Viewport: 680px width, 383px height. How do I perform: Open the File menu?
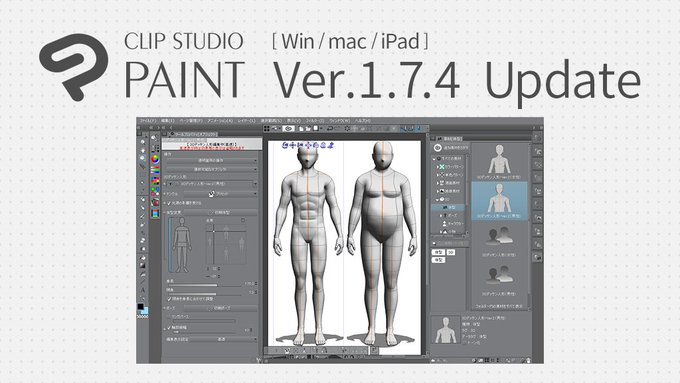click(x=147, y=121)
